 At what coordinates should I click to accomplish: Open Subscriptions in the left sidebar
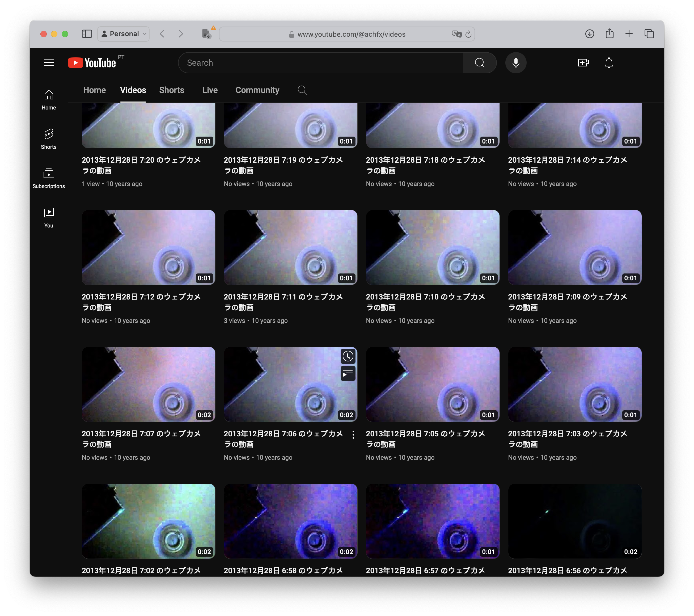tap(49, 178)
